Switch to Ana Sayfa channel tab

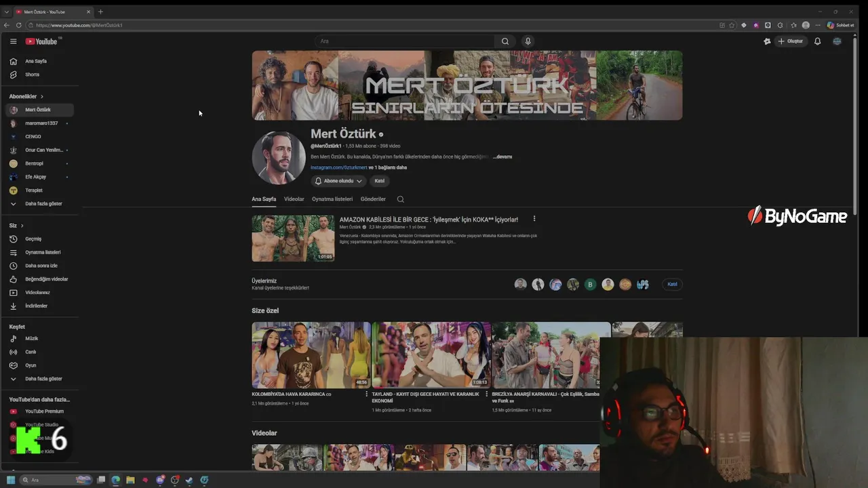click(x=264, y=199)
